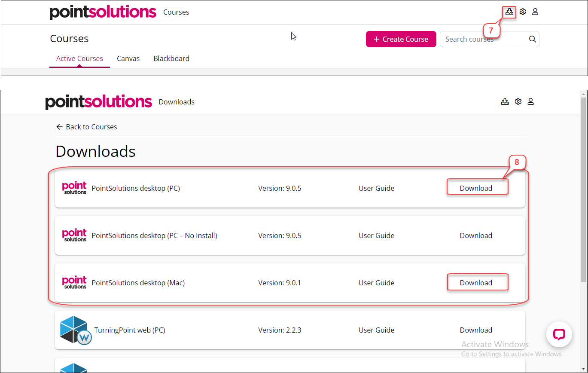Switch to the Blackboard tab
Viewport: 588px width, 373px height.
(171, 58)
